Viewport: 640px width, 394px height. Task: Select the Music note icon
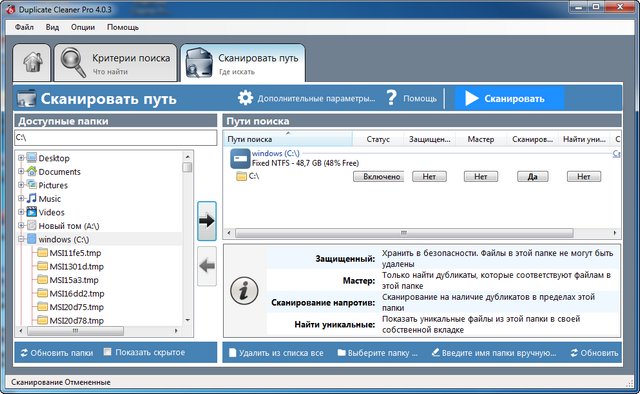31,198
